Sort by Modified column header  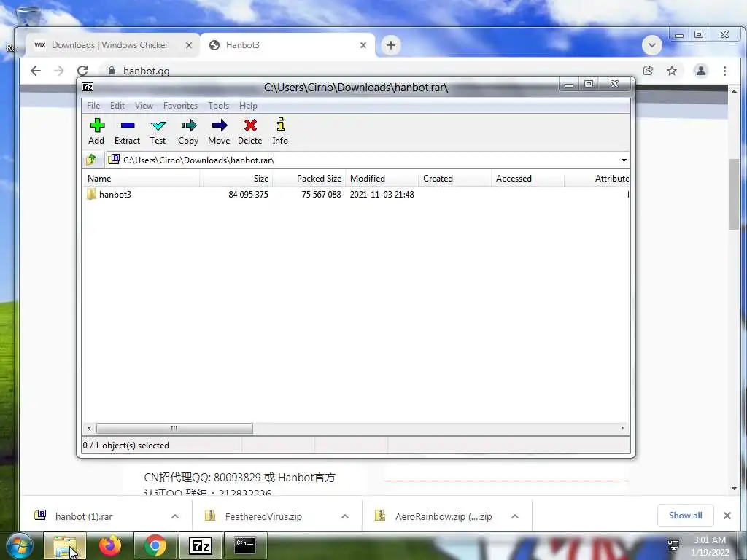point(382,179)
